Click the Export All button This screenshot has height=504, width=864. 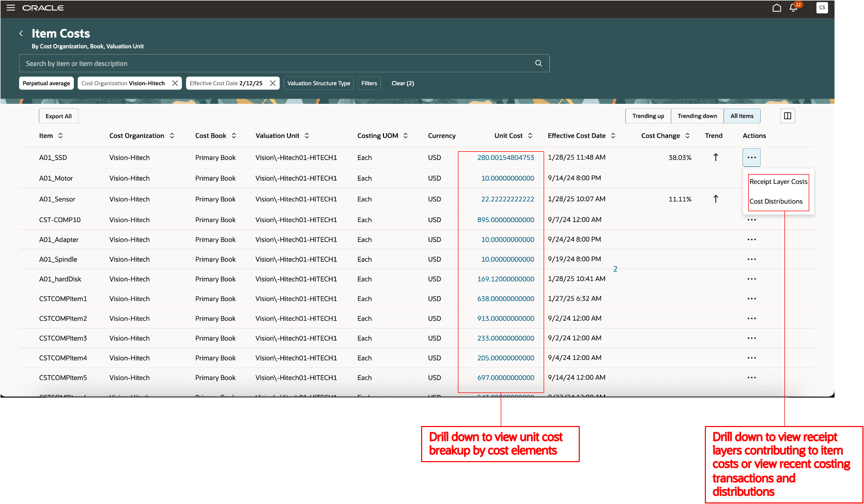(x=58, y=116)
